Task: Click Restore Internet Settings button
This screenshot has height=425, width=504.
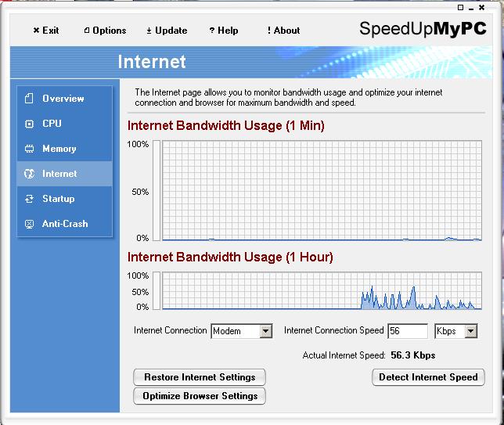Action: click(x=200, y=377)
